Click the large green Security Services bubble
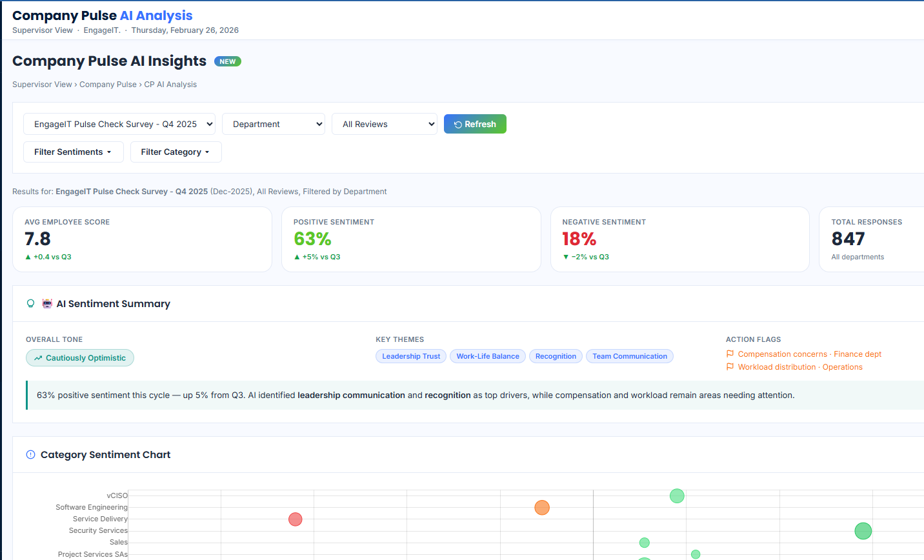Screen dimensions: 924x560 click(x=863, y=531)
